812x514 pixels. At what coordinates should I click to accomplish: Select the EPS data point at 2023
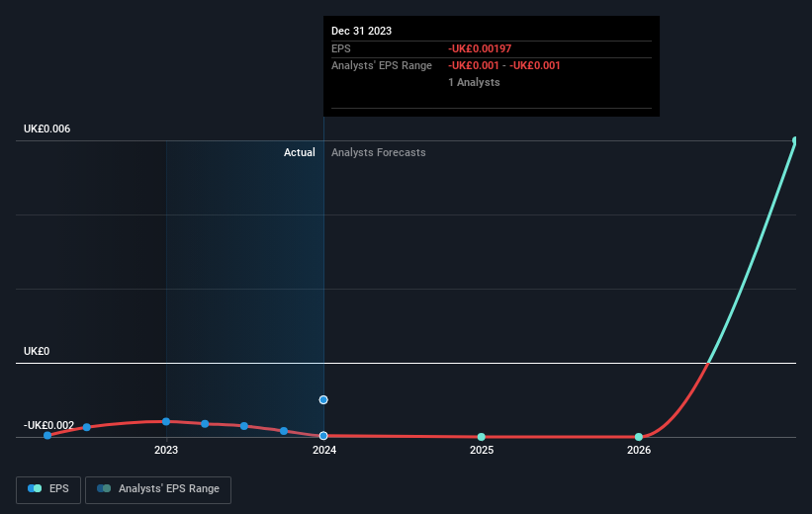(166, 422)
